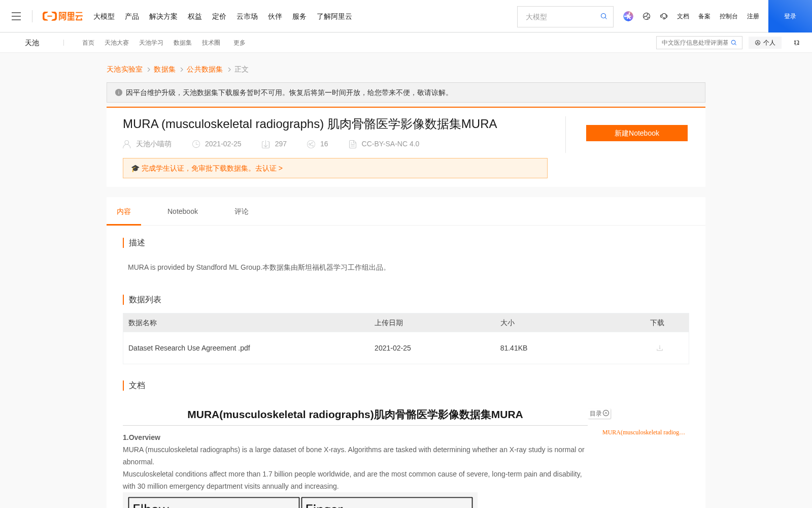Open the 定价 menu item
This screenshot has height=508, width=812.
219,16
